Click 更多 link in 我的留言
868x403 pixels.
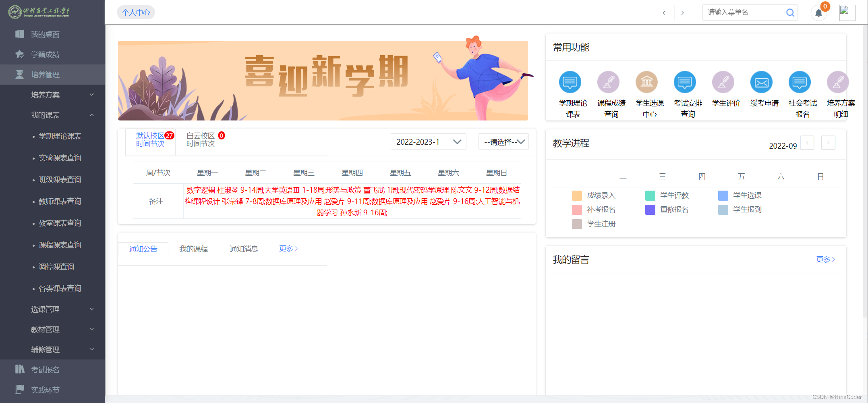pyautogui.click(x=825, y=260)
